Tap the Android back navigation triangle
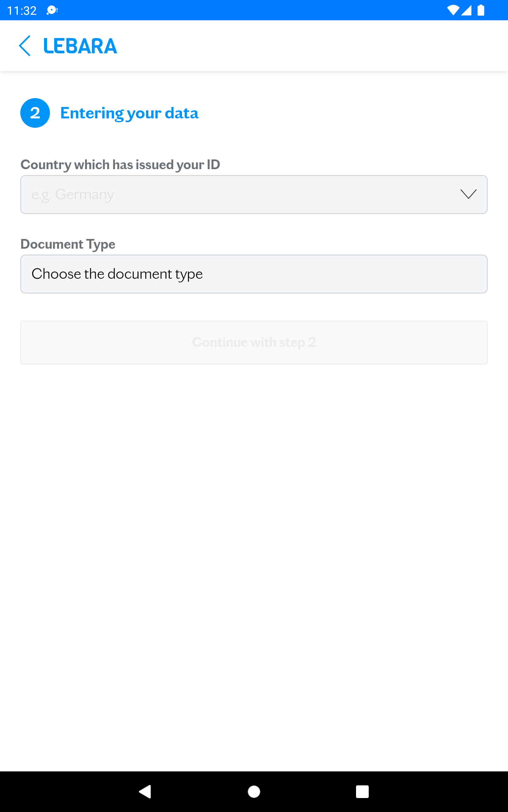The image size is (508, 812). 145,791
